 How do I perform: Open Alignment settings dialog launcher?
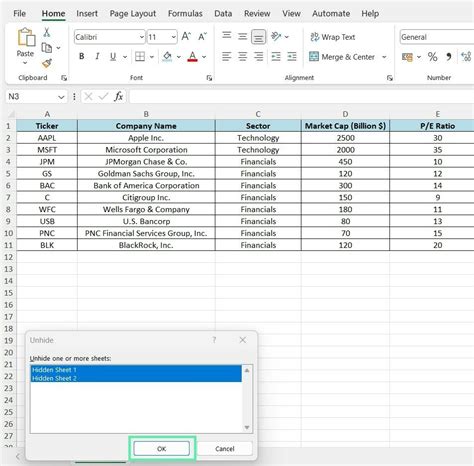click(389, 78)
